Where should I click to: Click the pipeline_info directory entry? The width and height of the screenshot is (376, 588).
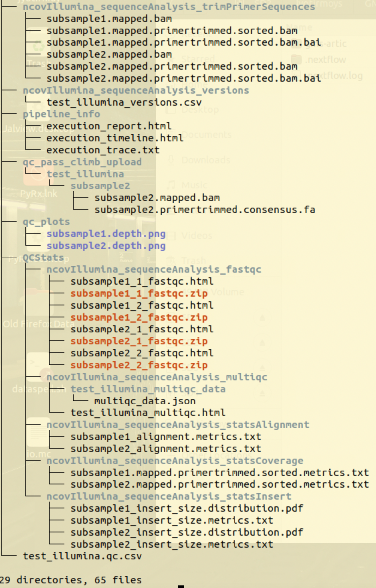click(61, 114)
